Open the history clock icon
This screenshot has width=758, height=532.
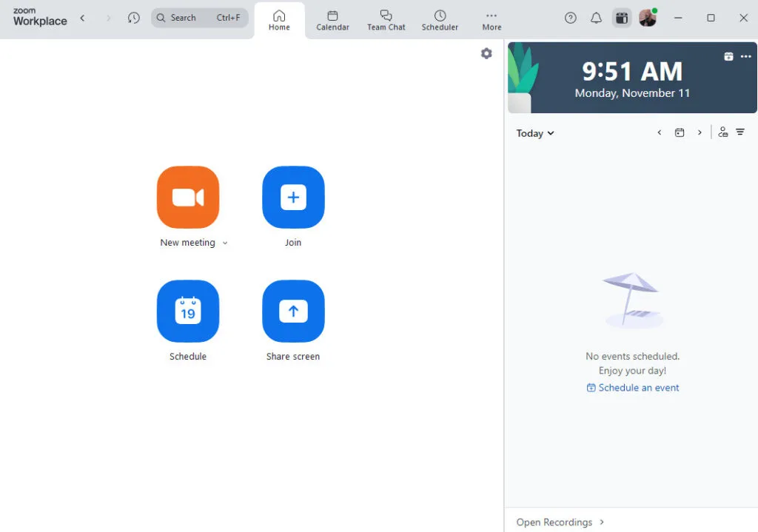pos(133,18)
